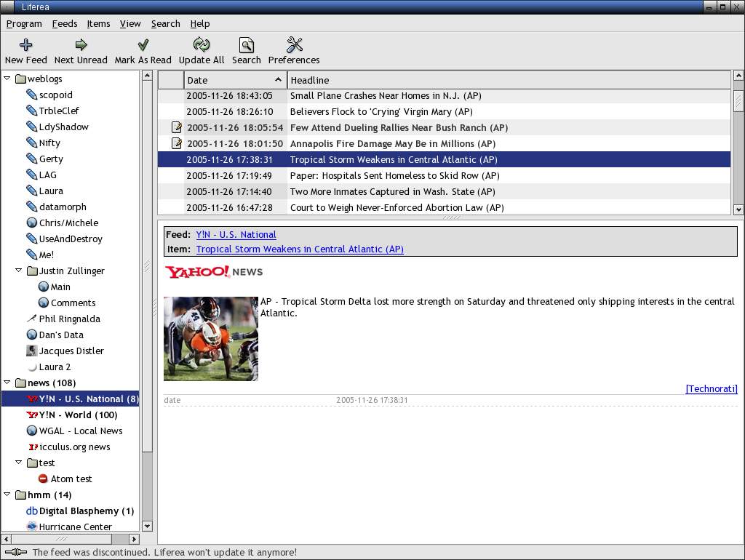This screenshot has height=560, width=745.
Task: Click the LAG feed icon
Action: pos(32,175)
